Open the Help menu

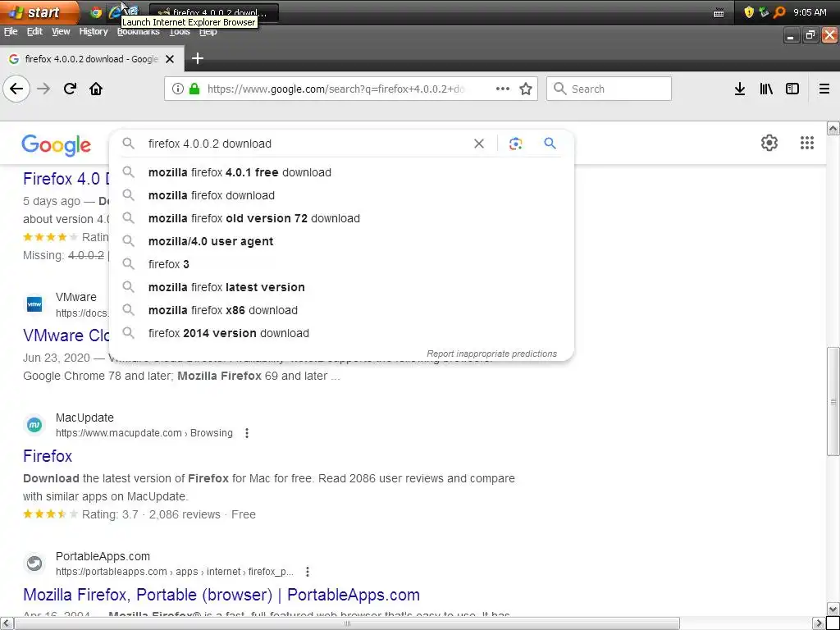[x=208, y=32]
